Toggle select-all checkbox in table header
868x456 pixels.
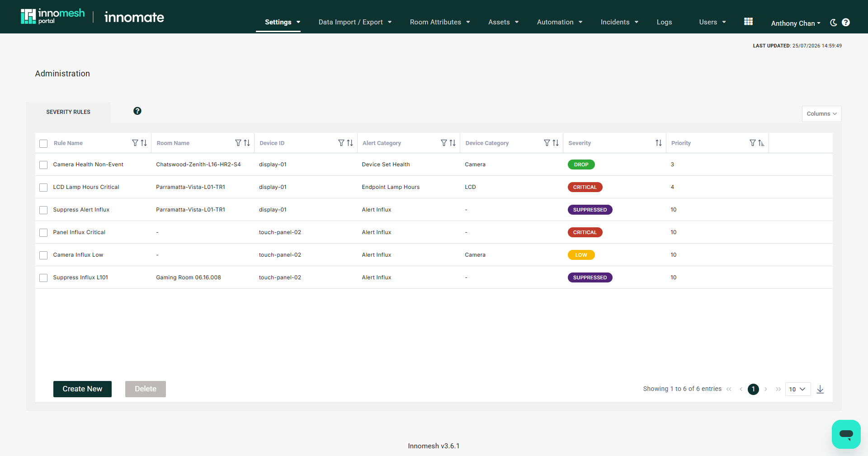43,144
